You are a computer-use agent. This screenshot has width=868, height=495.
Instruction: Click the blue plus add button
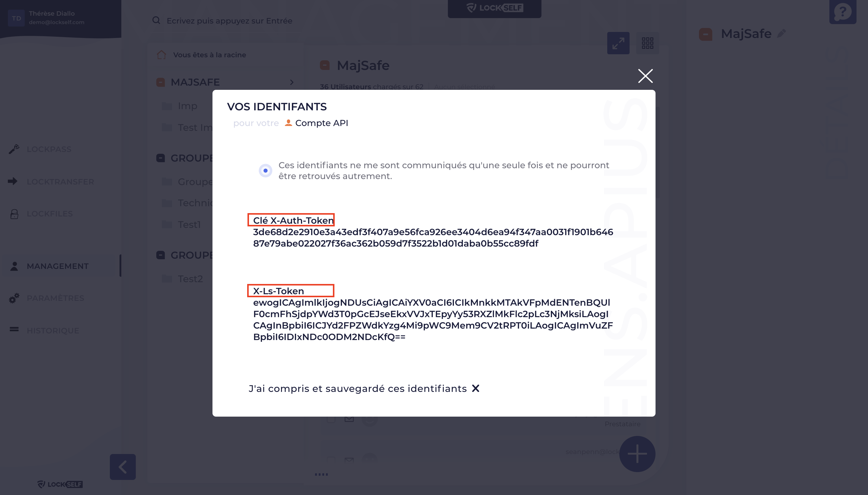tap(637, 453)
